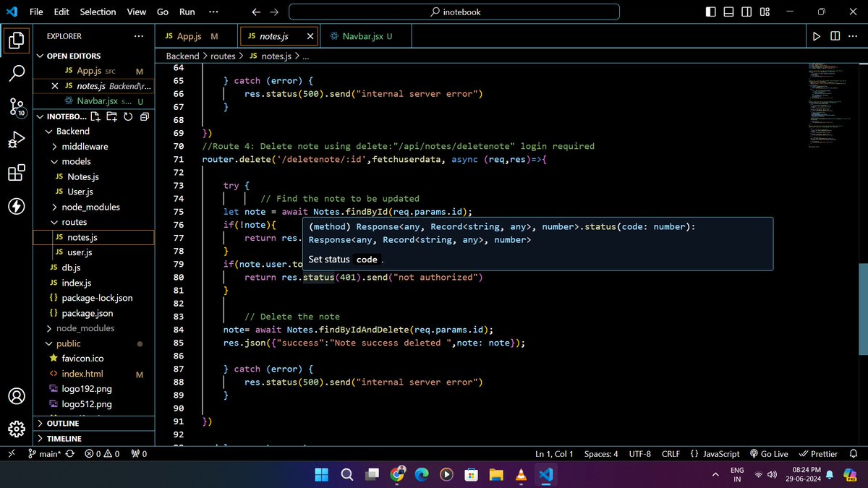Click Go Live in status bar
Screen dimensions: 868x488
tap(768, 454)
